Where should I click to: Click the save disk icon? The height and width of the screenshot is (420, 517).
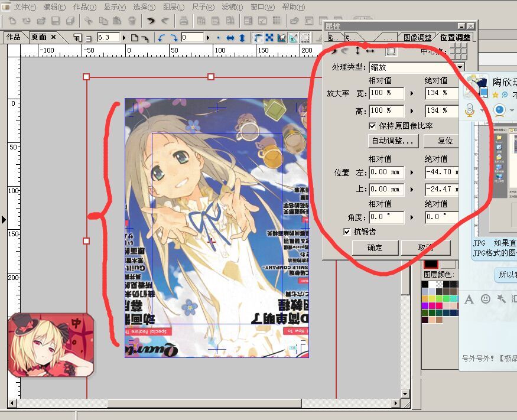pos(56,21)
